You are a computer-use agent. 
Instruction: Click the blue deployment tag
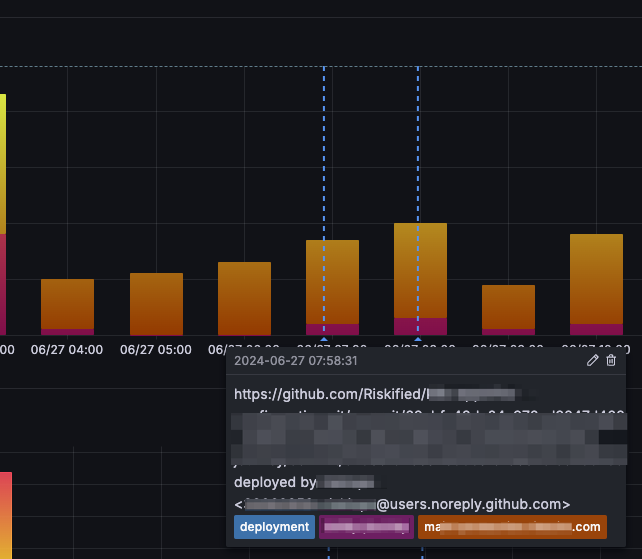[274, 527]
